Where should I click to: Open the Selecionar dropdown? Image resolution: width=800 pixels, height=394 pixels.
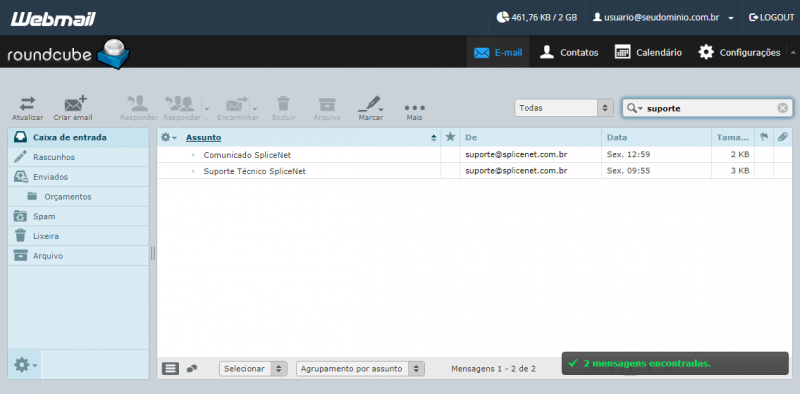click(253, 368)
